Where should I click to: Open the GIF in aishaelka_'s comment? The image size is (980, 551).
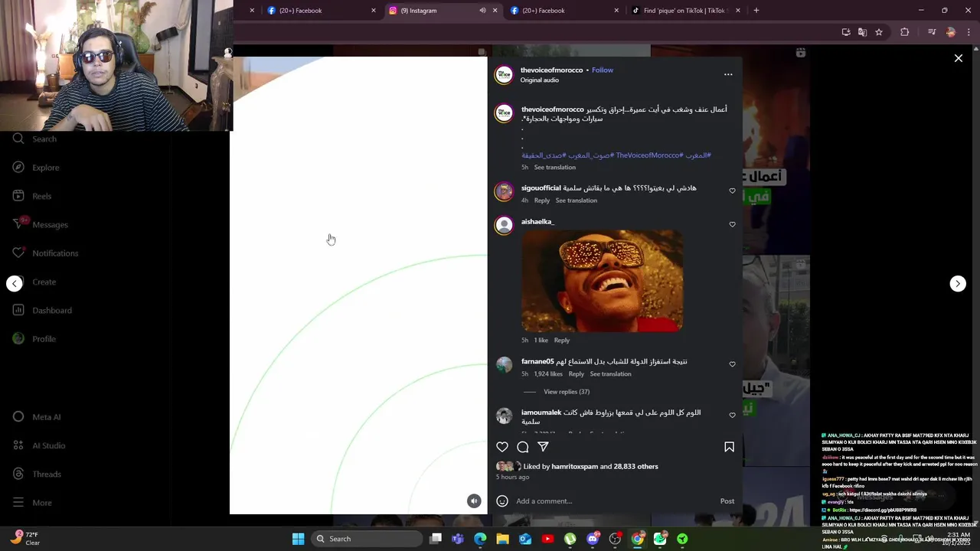[602, 281]
